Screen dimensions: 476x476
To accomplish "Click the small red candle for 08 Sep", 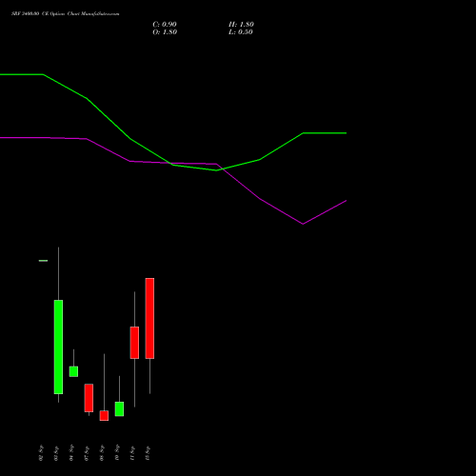I will point(104,416).
